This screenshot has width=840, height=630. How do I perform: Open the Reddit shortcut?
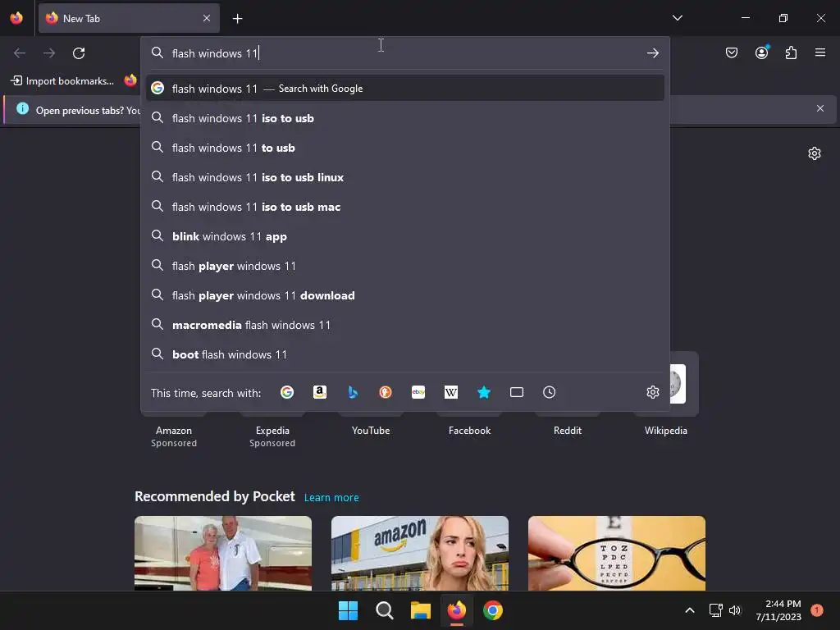point(568,430)
